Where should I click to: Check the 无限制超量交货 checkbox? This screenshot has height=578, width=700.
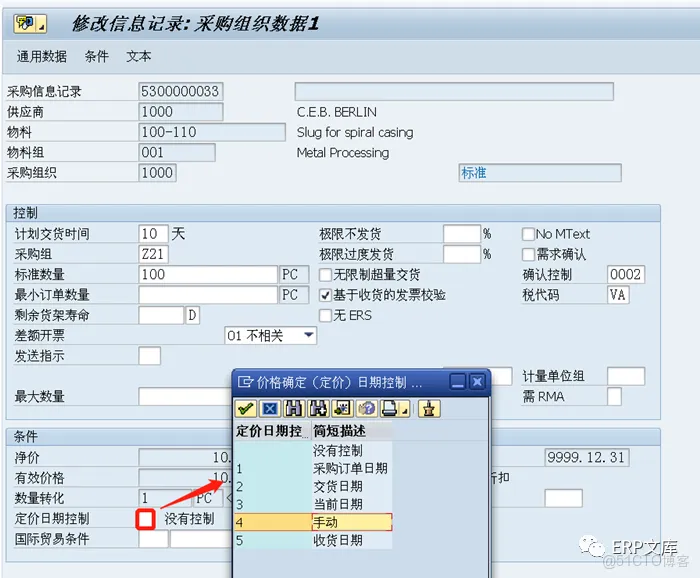tap(326, 275)
